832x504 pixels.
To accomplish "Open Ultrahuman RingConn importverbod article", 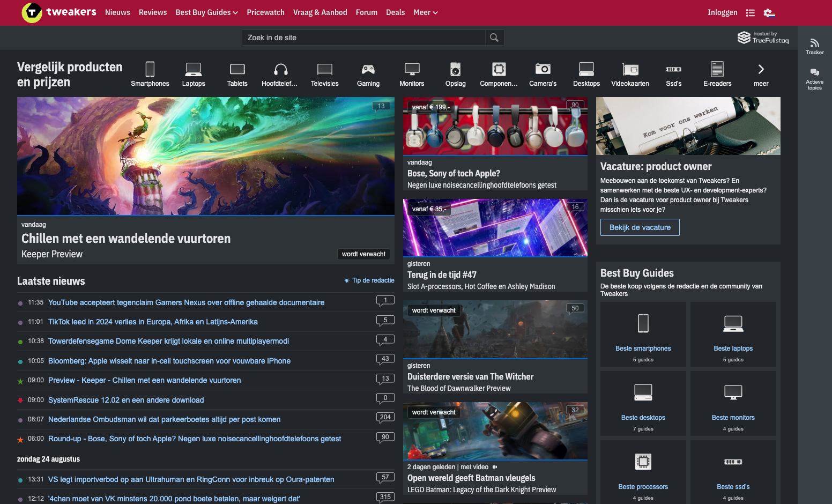I will tap(191, 479).
